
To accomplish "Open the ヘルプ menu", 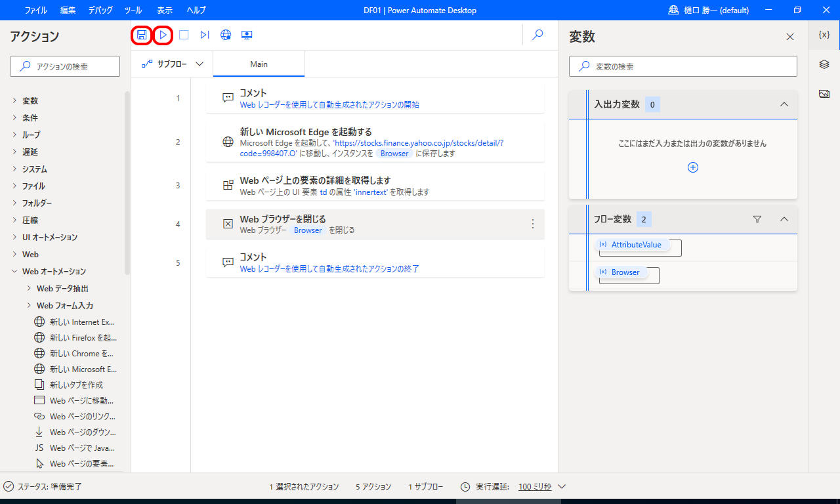I will 196,10.
